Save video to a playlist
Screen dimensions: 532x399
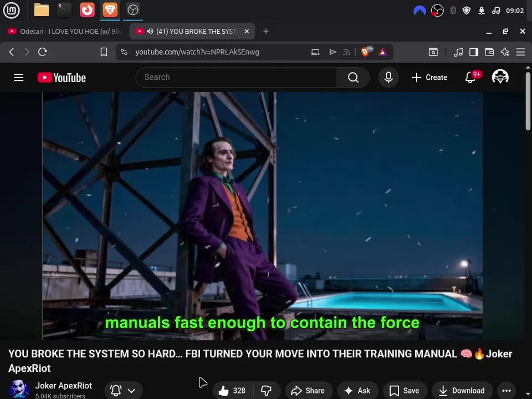pyautogui.click(x=405, y=391)
